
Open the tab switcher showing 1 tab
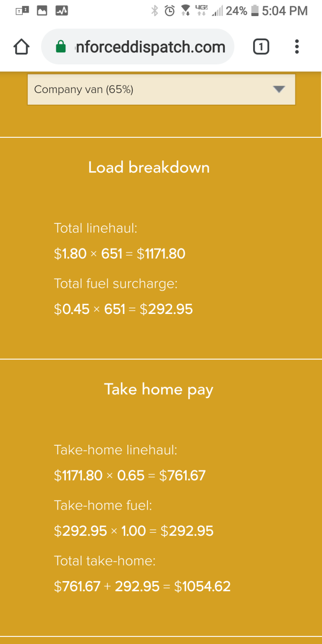coord(261,47)
